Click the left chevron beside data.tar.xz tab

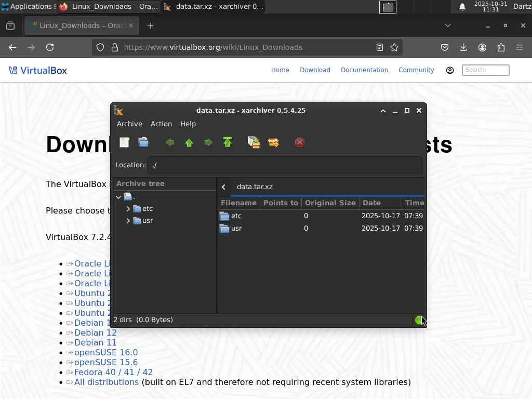pos(223,187)
